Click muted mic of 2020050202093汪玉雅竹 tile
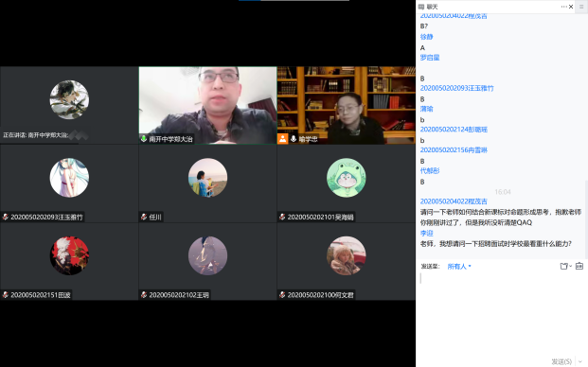The width and height of the screenshot is (588, 367). click(6, 217)
